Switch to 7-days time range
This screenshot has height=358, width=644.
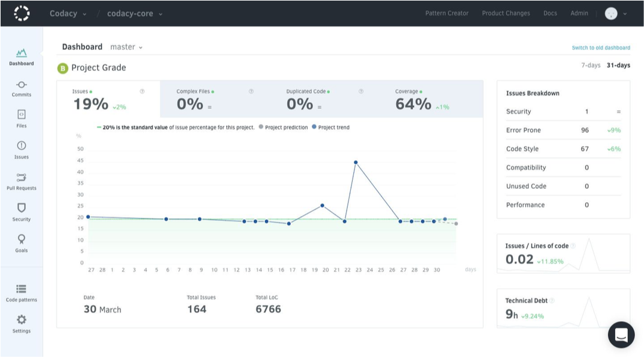coord(590,65)
